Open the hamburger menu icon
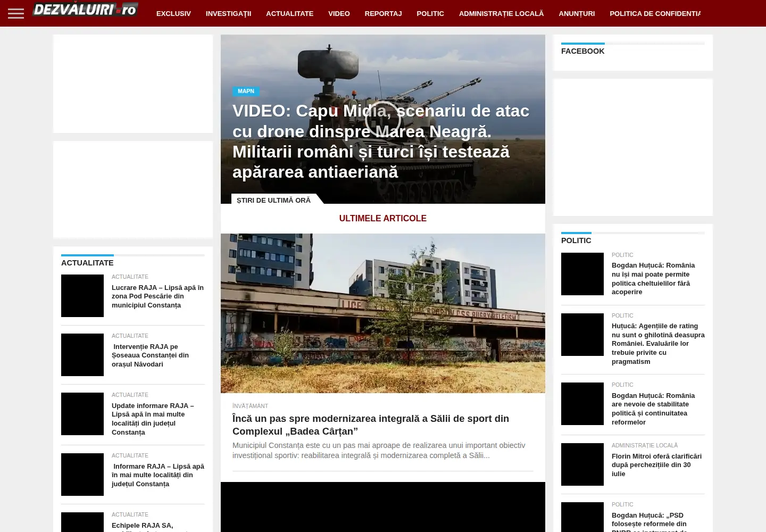The height and width of the screenshot is (532, 766). click(16, 13)
